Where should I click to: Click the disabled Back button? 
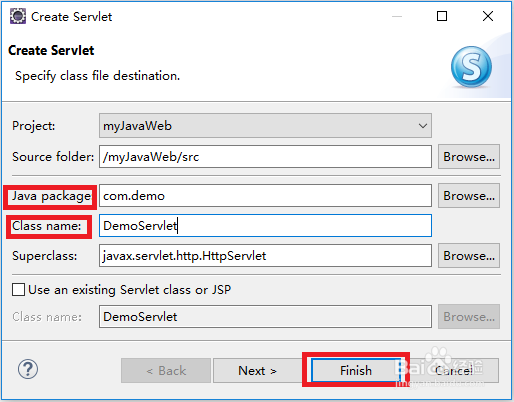tap(166, 370)
